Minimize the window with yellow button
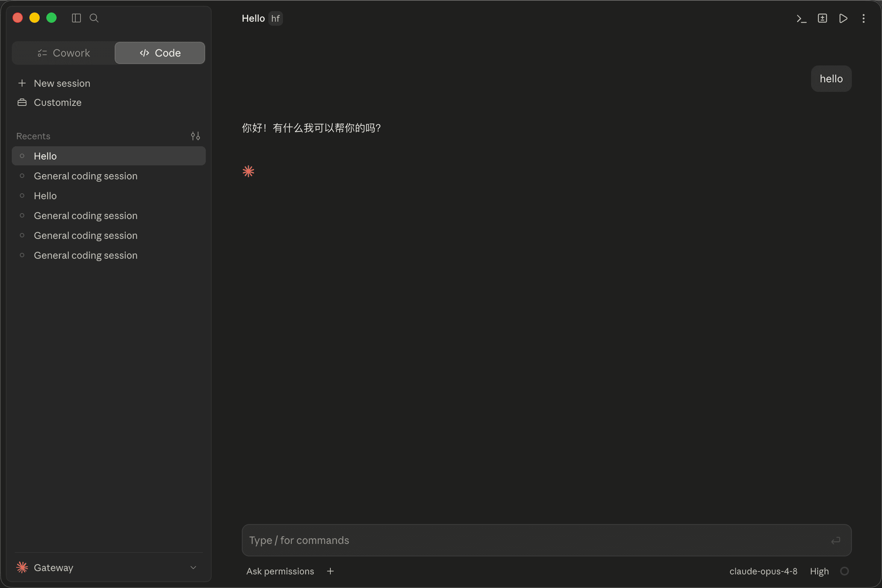882x588 pixels. pos(35,18)
